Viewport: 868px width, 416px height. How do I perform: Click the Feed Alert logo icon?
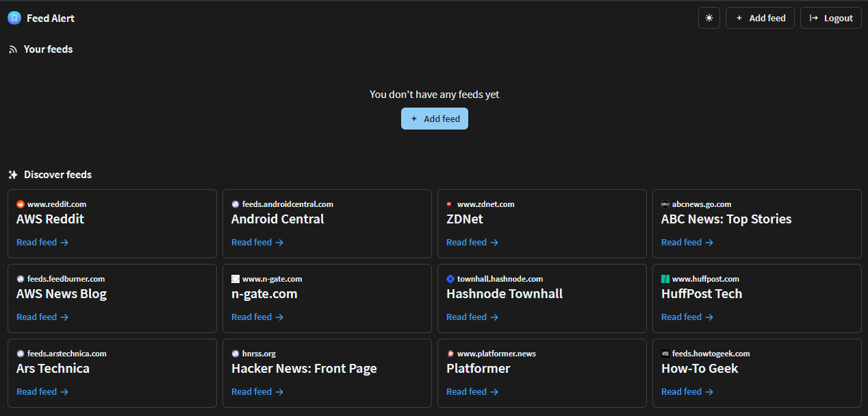14,18
